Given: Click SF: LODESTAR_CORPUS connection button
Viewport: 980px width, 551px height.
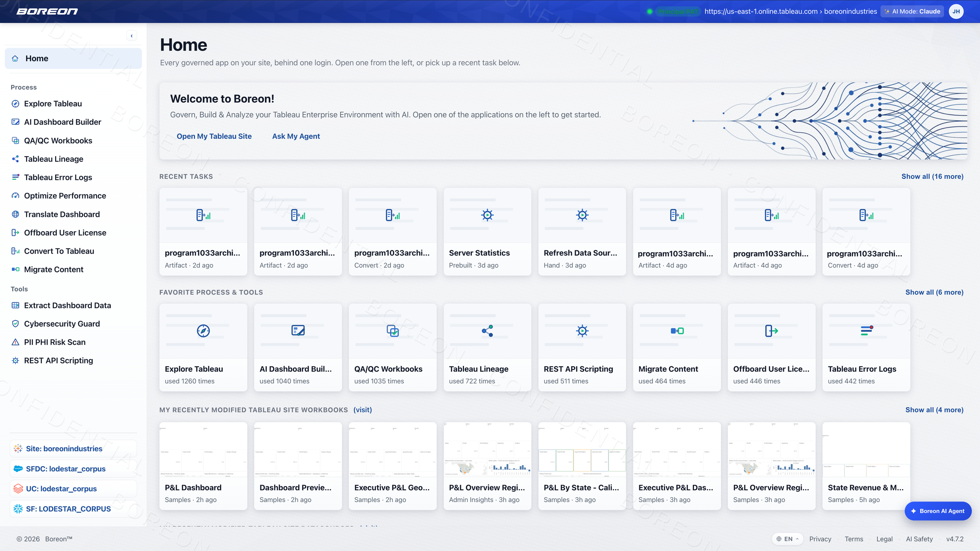Looking at the screenshot, I should (73, 509).
